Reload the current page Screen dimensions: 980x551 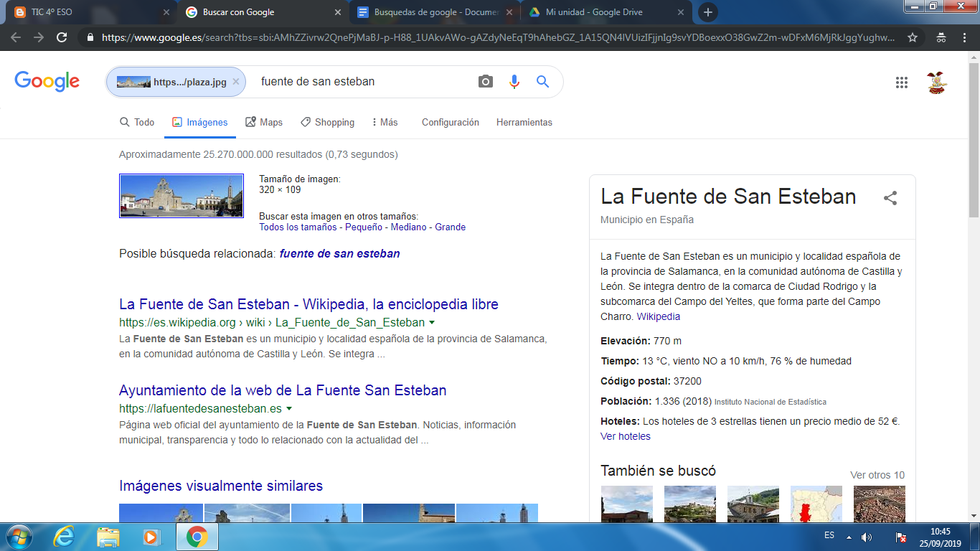click(62, 37)
